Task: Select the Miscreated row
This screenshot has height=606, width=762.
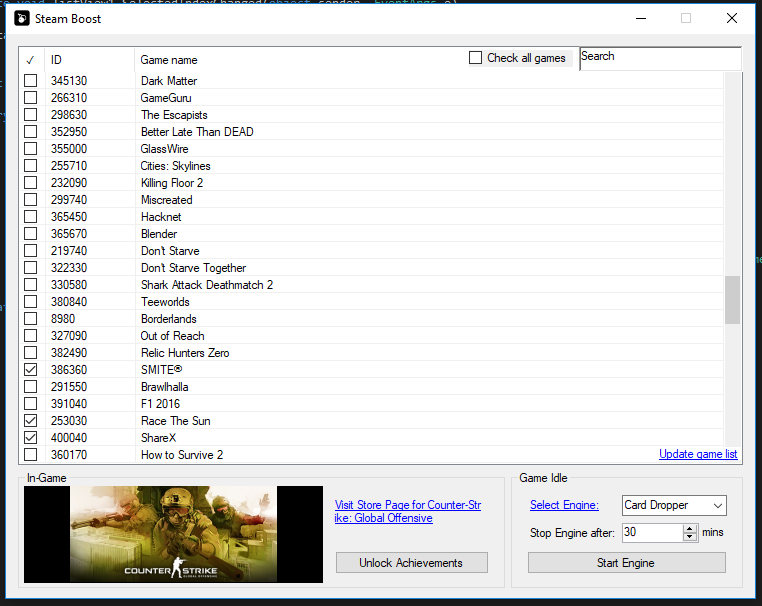Action: [373, 199]
